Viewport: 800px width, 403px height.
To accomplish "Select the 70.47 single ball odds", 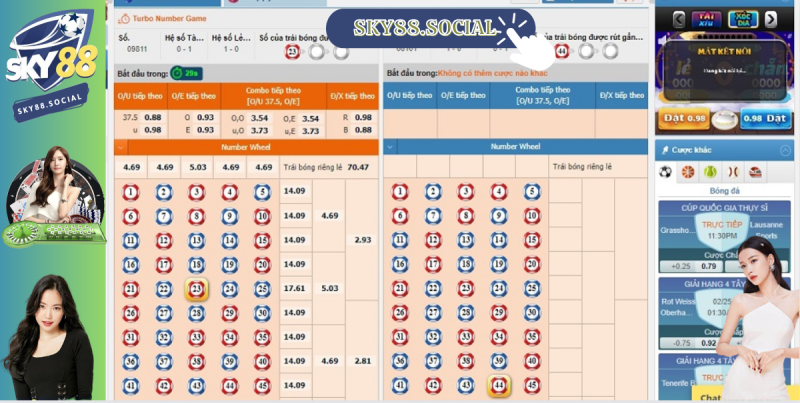I will pyautogui.click(x=358, y=167).
